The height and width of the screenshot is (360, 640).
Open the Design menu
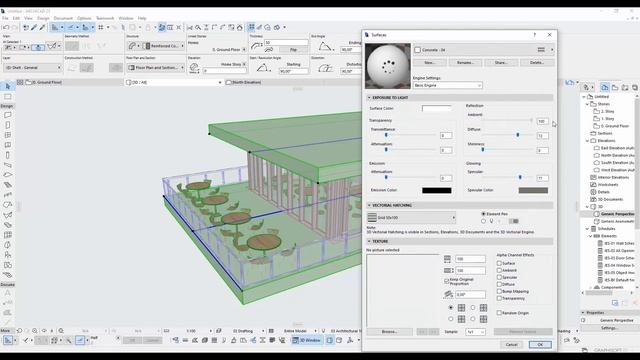[43, 18]
